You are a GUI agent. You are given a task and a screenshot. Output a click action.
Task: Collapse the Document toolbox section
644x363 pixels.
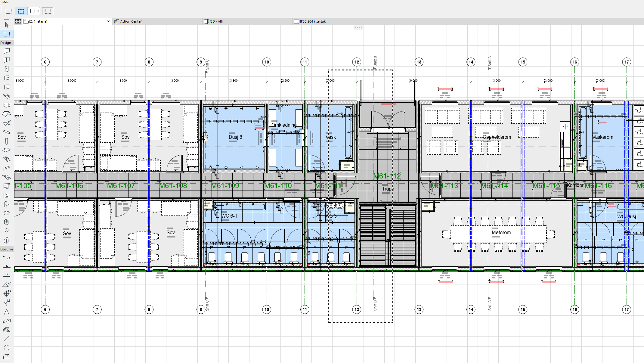pyautogui.click(x=7, y=249)
